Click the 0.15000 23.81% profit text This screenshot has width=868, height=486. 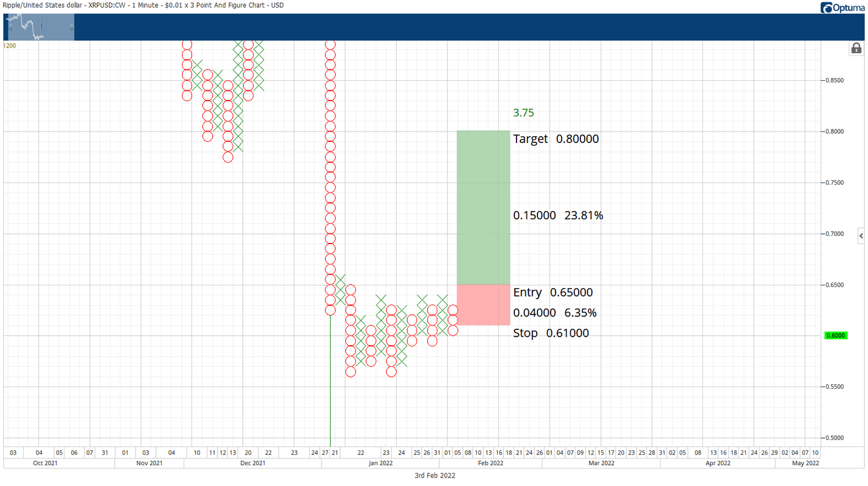tap(558, 215)
